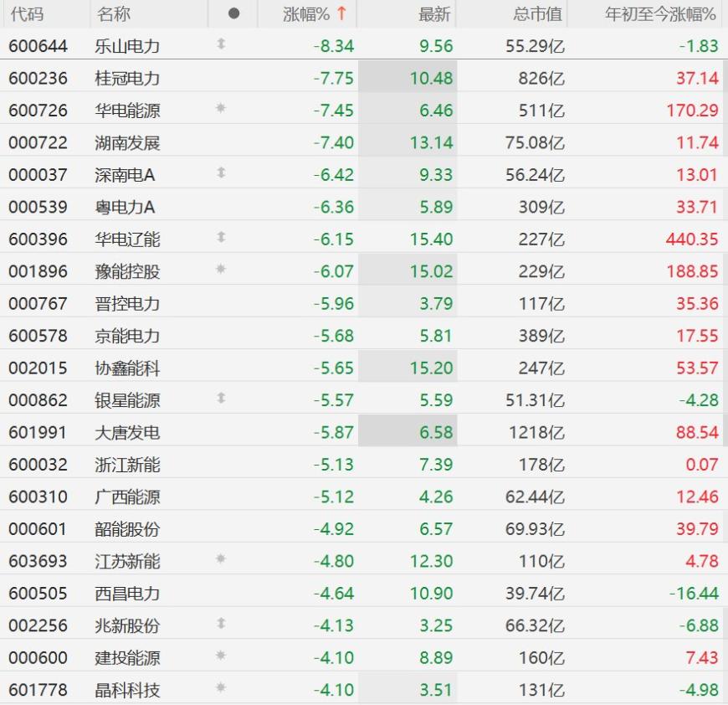Click the star marker beside 华电能源
728x705 pixels.
click(221, 108)
